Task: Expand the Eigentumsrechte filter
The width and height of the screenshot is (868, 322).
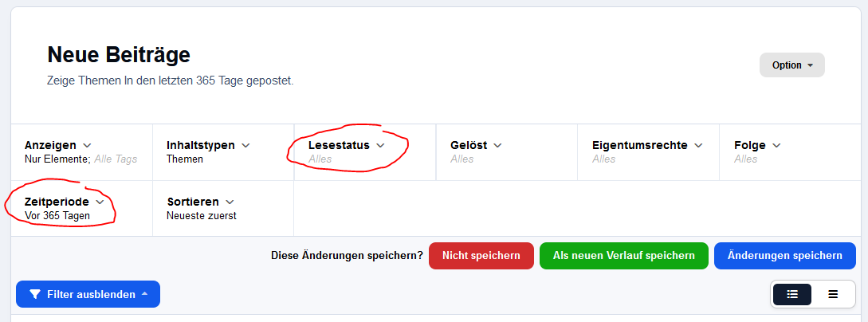Action: 648,152
